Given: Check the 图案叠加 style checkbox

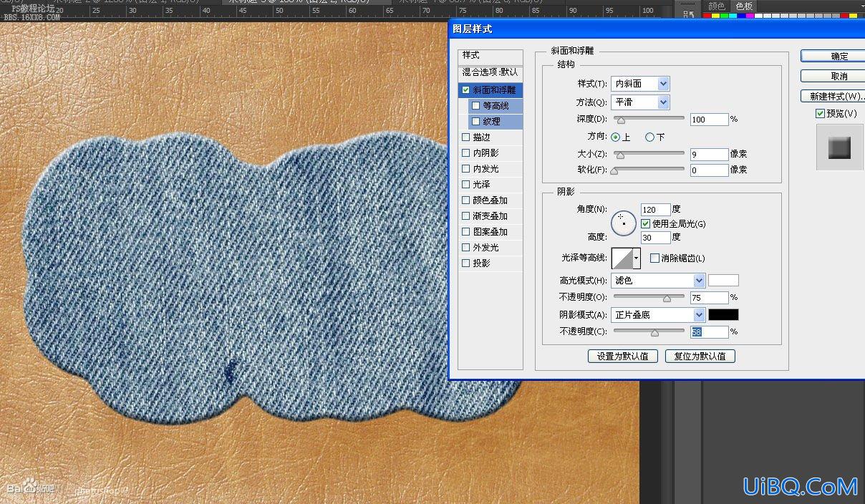Looking at the screenshot, I should click(466, 232).
